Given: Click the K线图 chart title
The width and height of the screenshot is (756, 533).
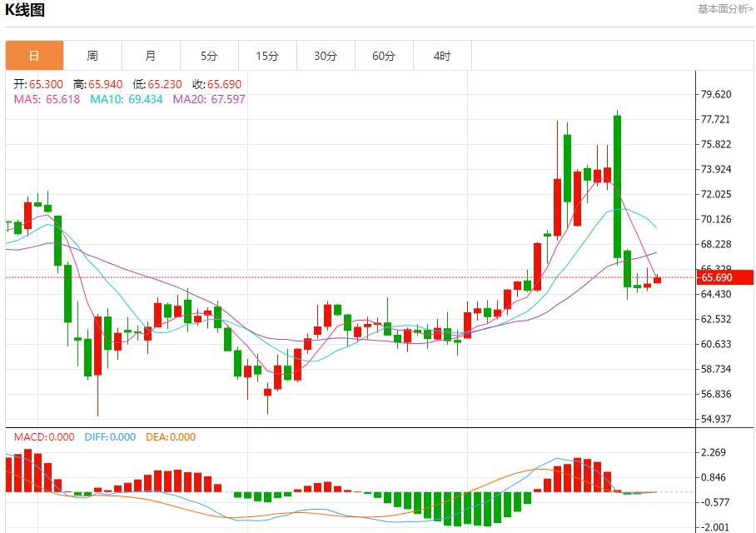Looking at the screenshot, I should [25, 10].
